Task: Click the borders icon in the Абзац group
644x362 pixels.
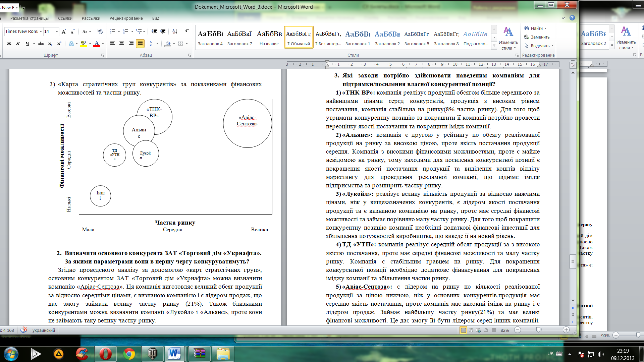Action: pos(181,44)
